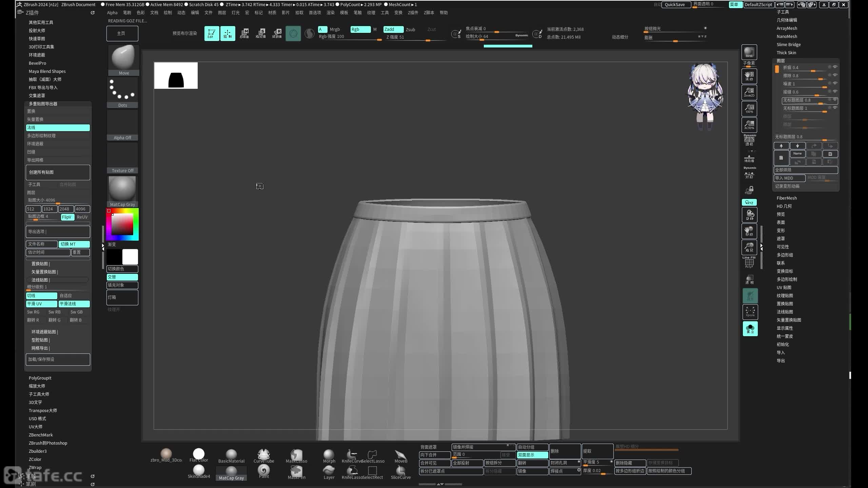Open the 文件 file menu
868x488 pixels.
pos(208,13)
